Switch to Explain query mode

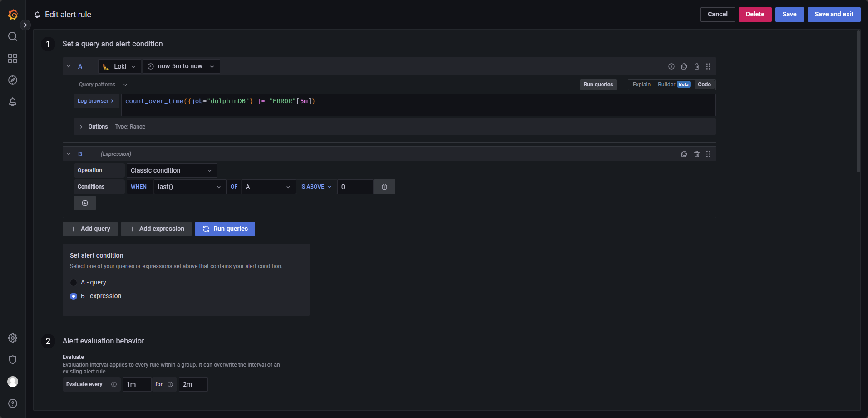pos(641,85)
